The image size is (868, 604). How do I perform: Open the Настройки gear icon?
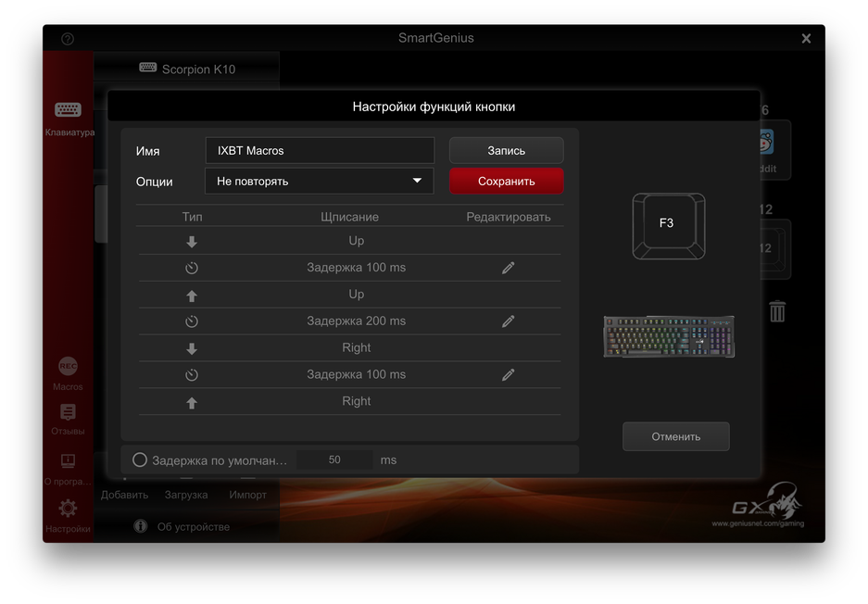[x=69, y=509]
